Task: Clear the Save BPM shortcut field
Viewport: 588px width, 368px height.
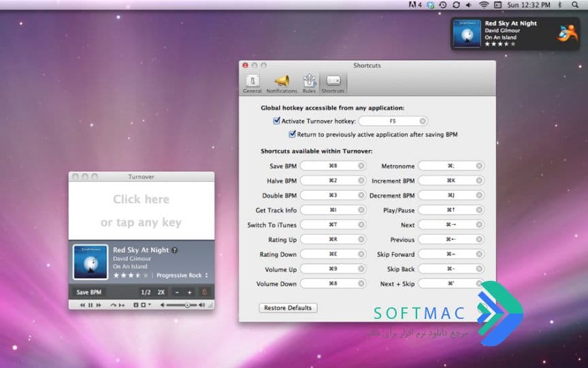Action: [x=361, y=166]
